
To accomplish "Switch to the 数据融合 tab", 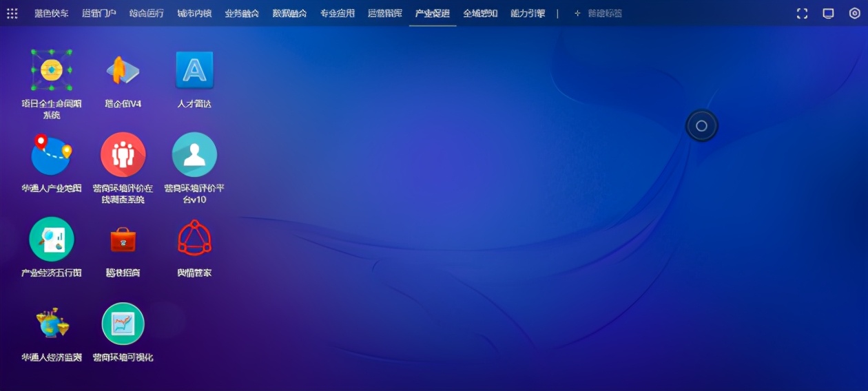I will point(289,13).
